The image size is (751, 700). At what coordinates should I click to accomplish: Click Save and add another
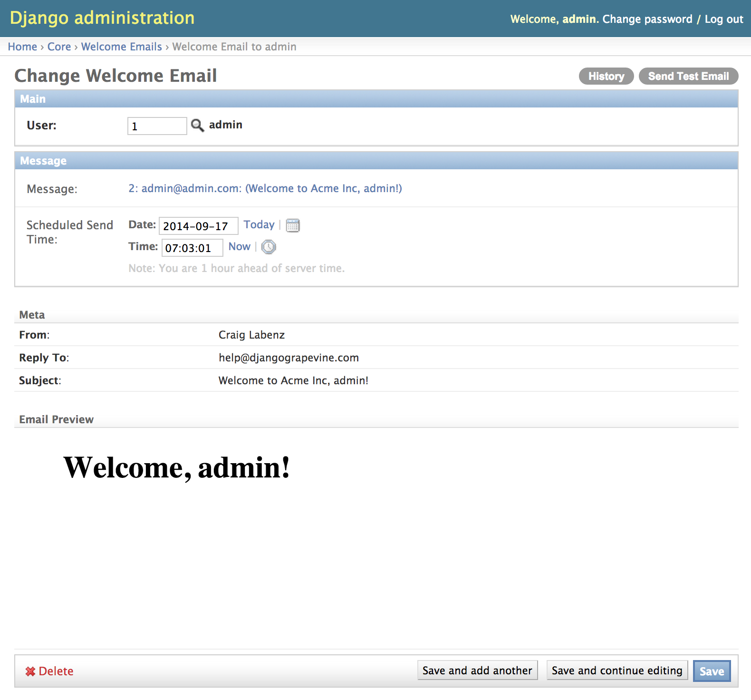tap(478, 670)
